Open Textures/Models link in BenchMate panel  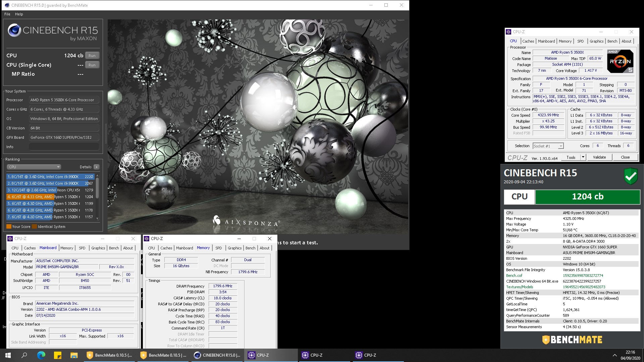[519, 287]
